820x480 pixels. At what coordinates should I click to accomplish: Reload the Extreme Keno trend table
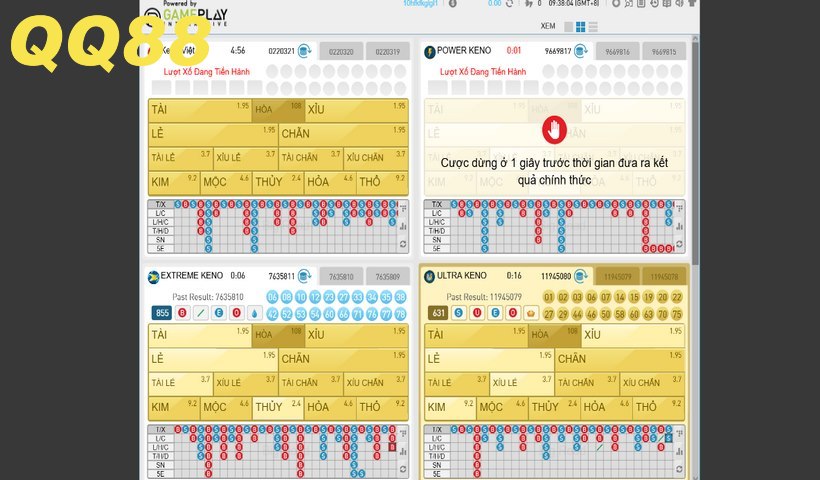coord(403,469)
